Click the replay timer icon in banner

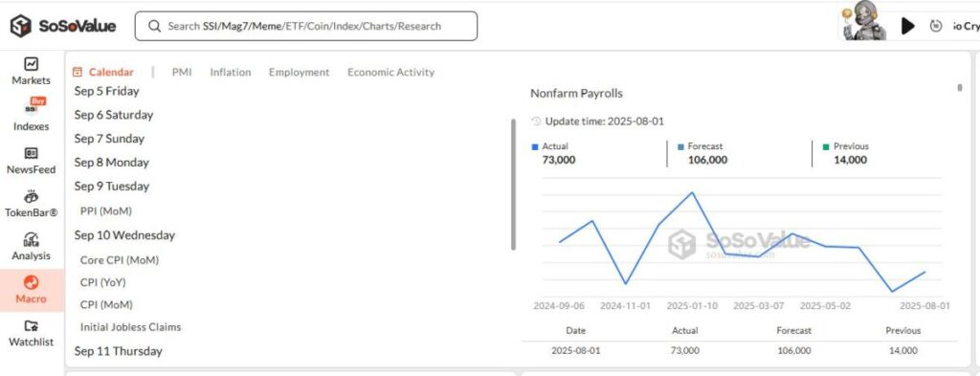(936, 26)
